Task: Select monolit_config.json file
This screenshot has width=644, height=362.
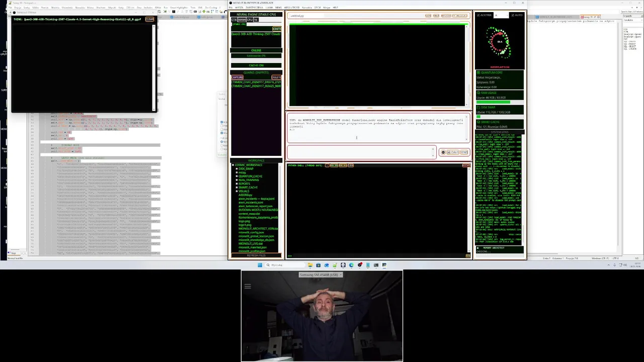Action: [251, 232]
